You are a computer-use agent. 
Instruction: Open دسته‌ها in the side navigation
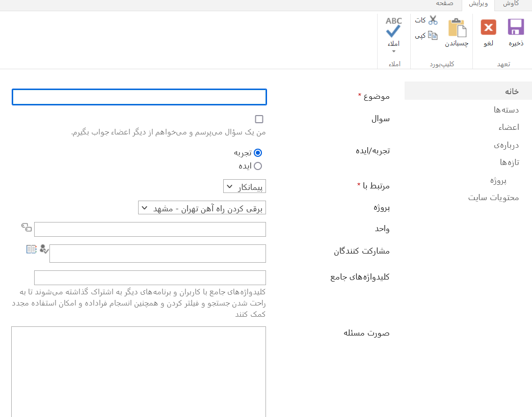point(506,109)
